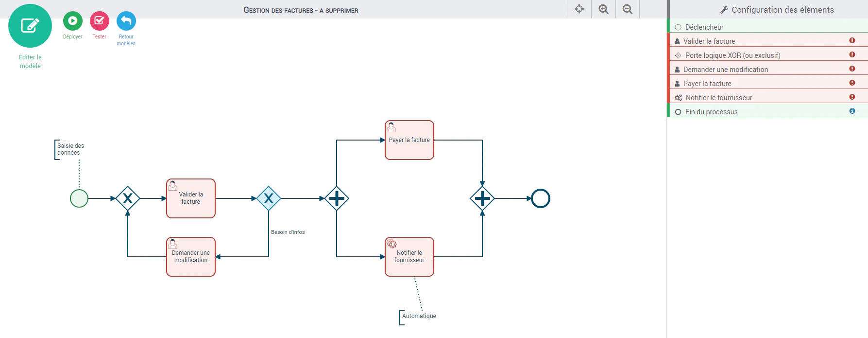Screen dimensions: 868x338
Task: Click error icon on Payer la facture row
Action: click(x=852, y=83)
